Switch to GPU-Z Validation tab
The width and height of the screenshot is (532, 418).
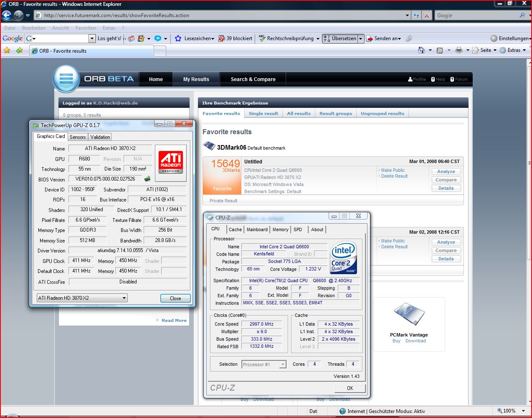pos(100,137)
